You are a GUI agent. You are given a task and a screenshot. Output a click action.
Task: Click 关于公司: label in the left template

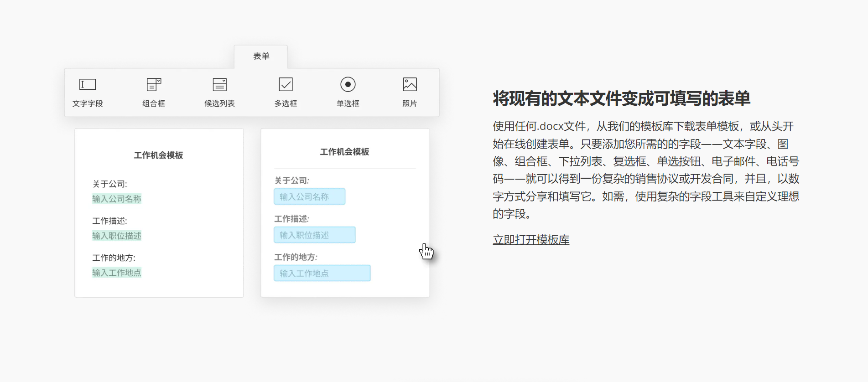[x=110, y=184]
